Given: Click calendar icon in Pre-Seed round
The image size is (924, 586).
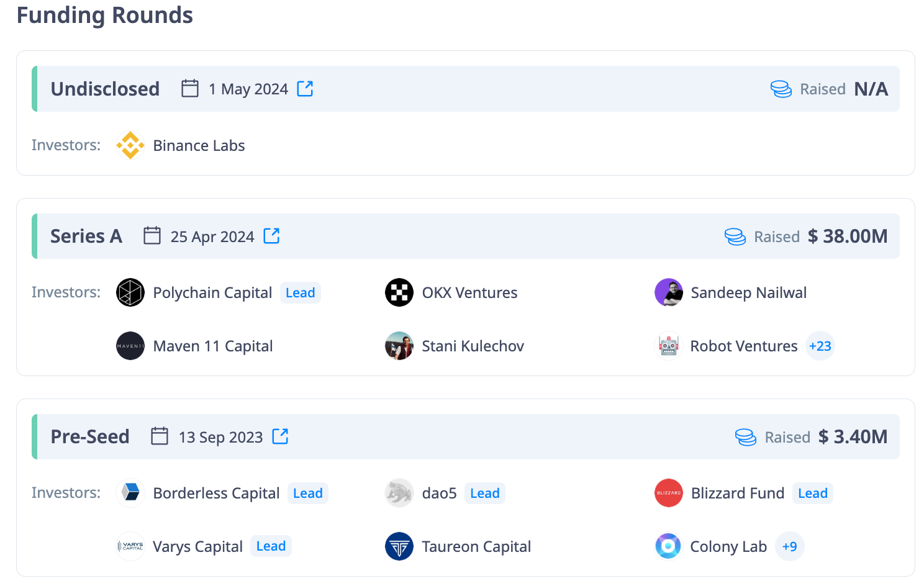Looking at the screenshot, I should 160,436.
